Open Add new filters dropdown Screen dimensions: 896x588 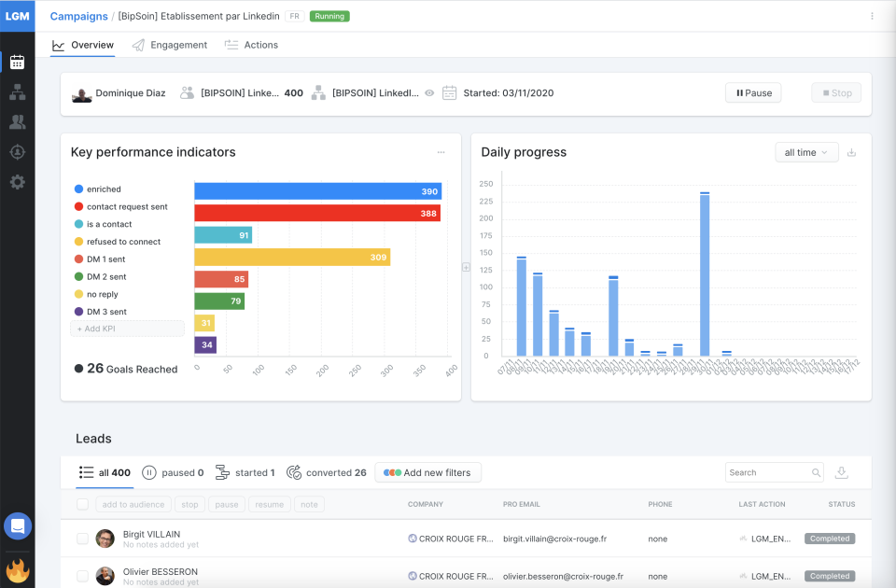tap(428, 472)
